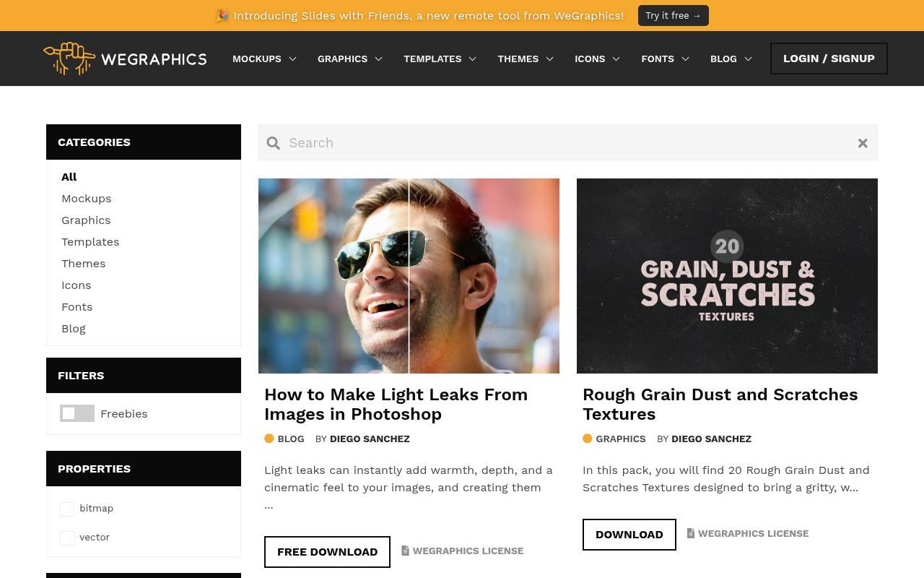The width and height of the screenshot is (924, 578).
Task: Click license document icon under Light Leaks post
Action: click(x=406, y=551)
